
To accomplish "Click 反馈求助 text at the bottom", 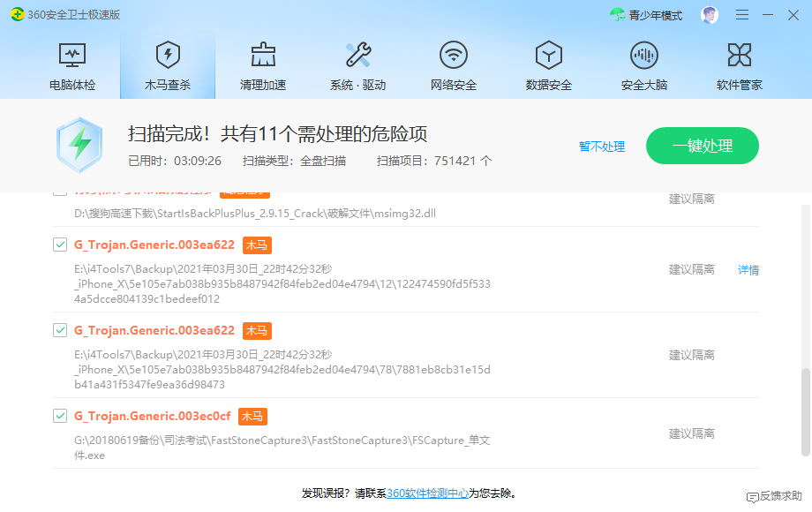I will [781, 496].
